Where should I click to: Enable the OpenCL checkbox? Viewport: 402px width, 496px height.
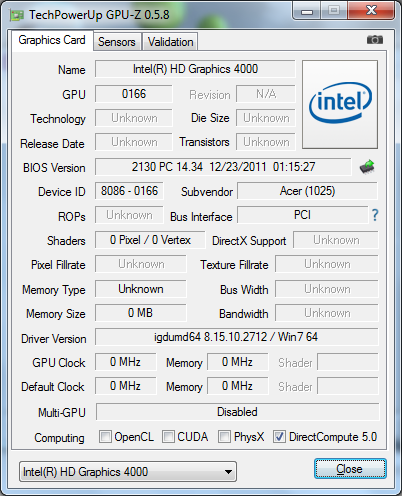point(105,436)
